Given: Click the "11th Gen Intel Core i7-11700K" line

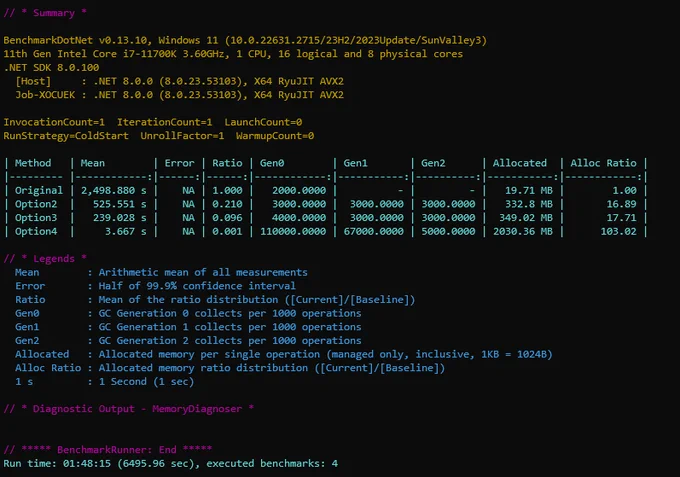Looking at the screenshot, I should click(x=233, y=54).
